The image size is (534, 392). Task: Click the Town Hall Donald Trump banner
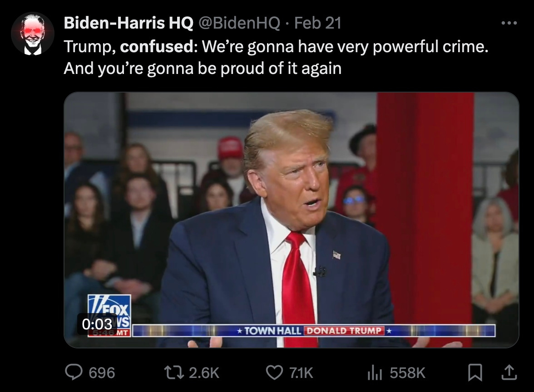point(314,331)
